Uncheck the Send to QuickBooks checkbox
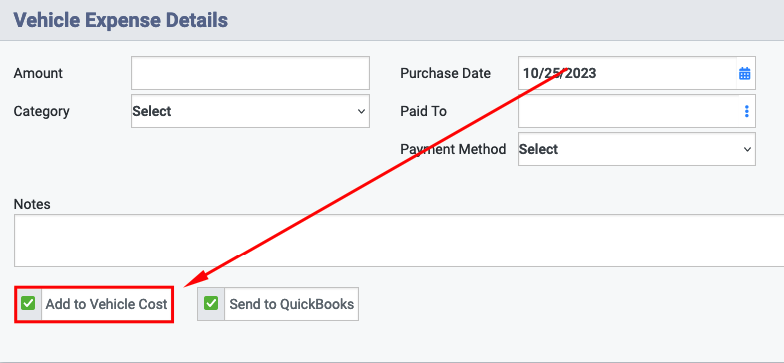The width and height of the screenshot is (784, 363). click(212, 304)
